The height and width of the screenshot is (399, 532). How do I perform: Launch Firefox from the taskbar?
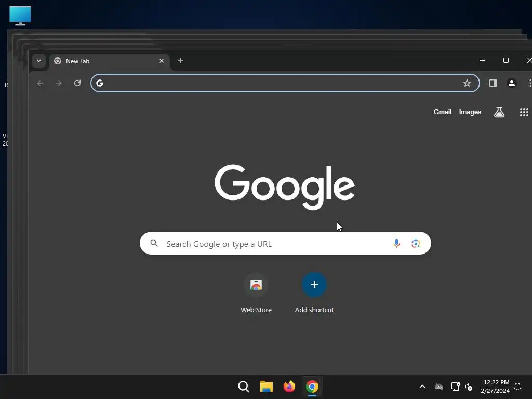click(289, 387)
